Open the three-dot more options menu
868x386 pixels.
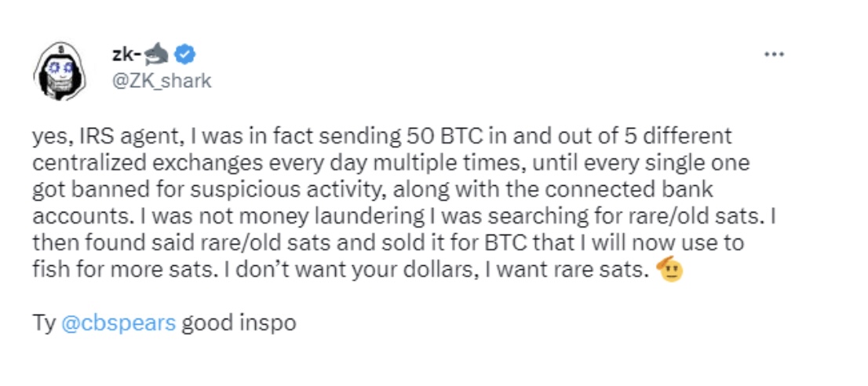click(774, 54)
